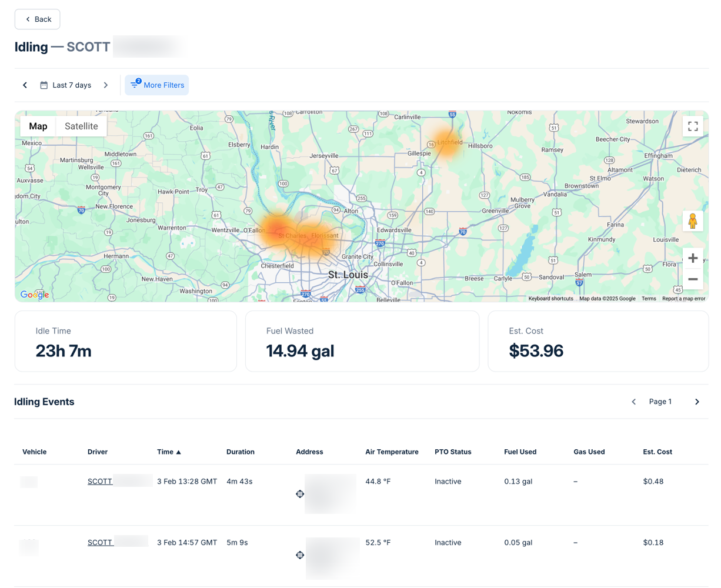Click the locate icon on the second event row
Viewport: 721px width, 588px height.
point(300,555)
